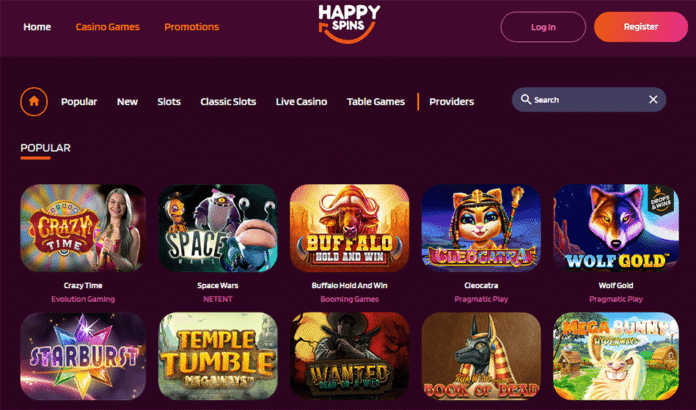The width and height of the screenshot is (696, 410).
Task: Open the Book of Dead tile
Action: click(x=481, y=356)
